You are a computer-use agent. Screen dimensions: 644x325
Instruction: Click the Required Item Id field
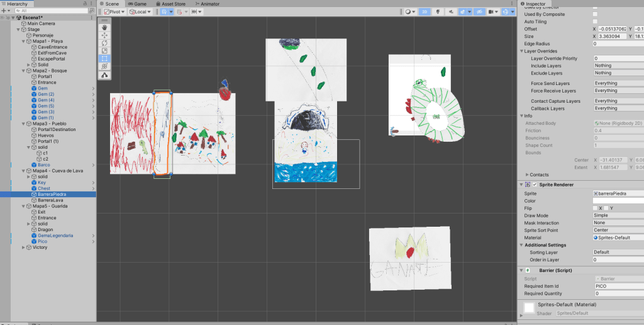(616, 286)
